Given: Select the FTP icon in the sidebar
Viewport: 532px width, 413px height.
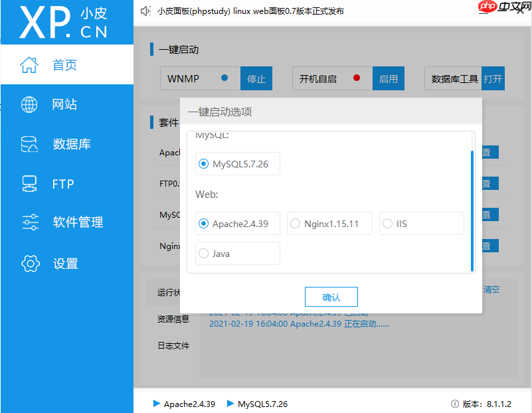Looking at the screenshot, I should [29, 184].
